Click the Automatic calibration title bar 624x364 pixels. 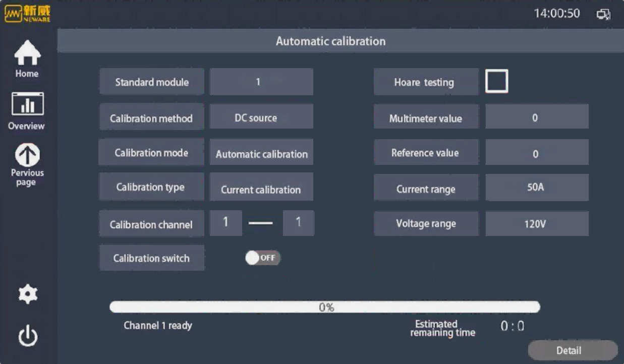[341, 41]
